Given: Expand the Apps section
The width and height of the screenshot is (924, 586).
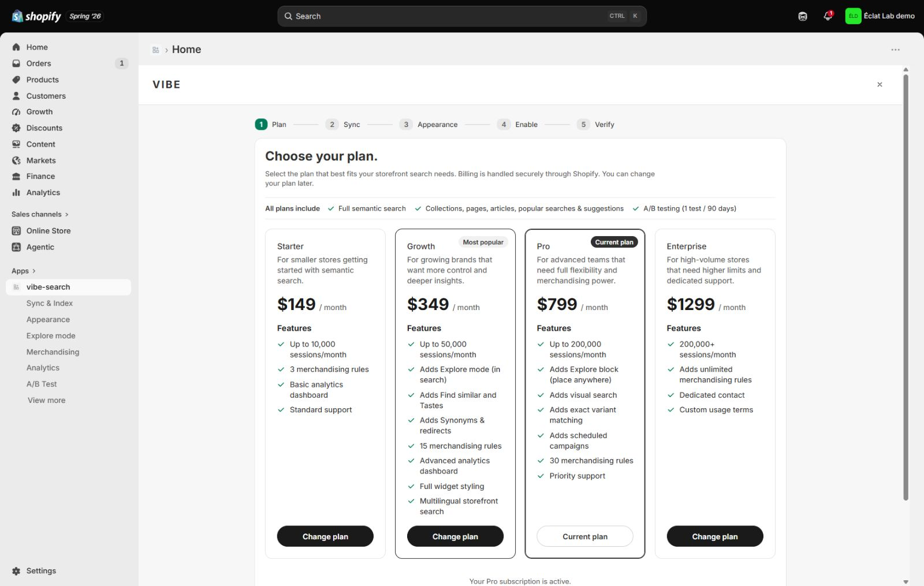Looking at the screenshot, I should point(24,271).
